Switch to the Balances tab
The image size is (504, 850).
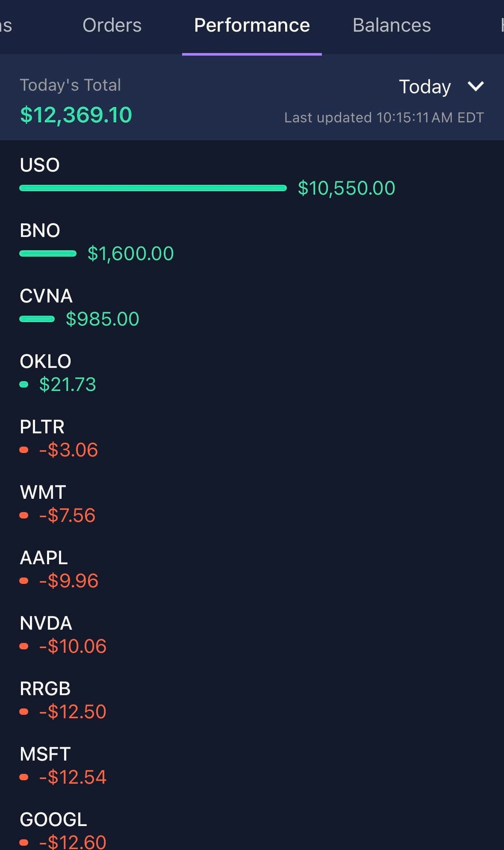392,25
